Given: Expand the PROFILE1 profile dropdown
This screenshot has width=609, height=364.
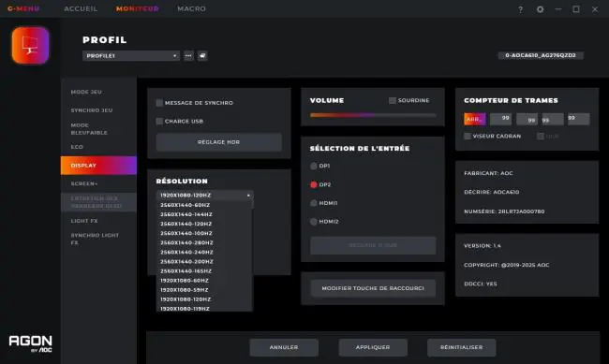Looking at the screenshot, I should tap(131, 56).
